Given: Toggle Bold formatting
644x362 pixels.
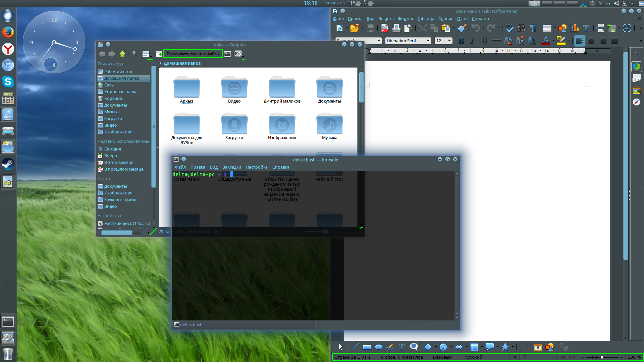Looking at the screenshot, I should [462, 41].
